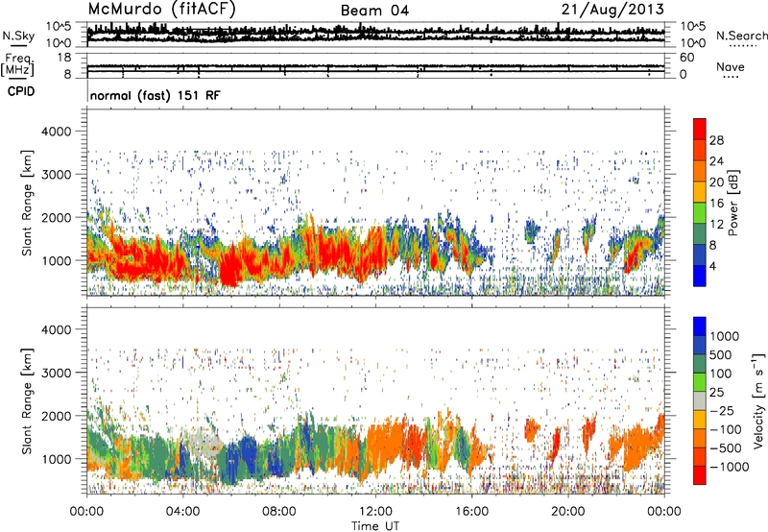Select the Velocity [m s-1] colorbar title
The height and width of the screenshot is (532, 768).
coord(758,400)
